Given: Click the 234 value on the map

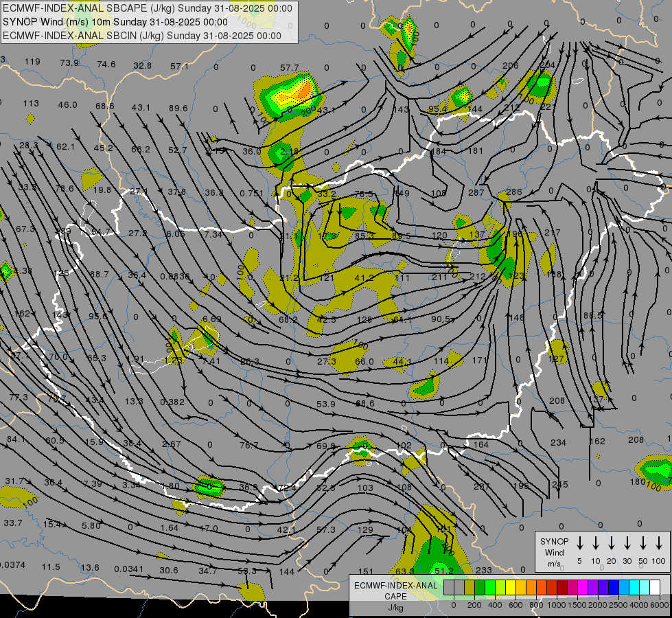Looking at the screenshot, I should (558, 443).
